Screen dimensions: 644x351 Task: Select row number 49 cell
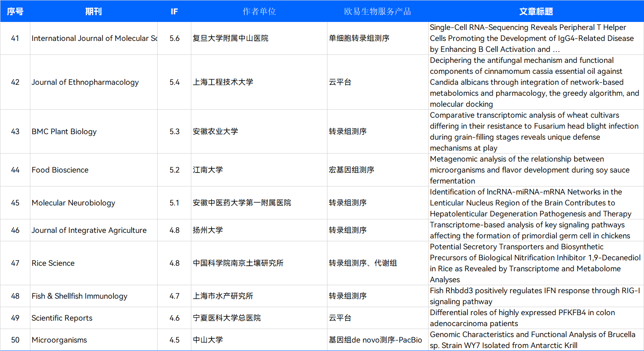(15, 318)
